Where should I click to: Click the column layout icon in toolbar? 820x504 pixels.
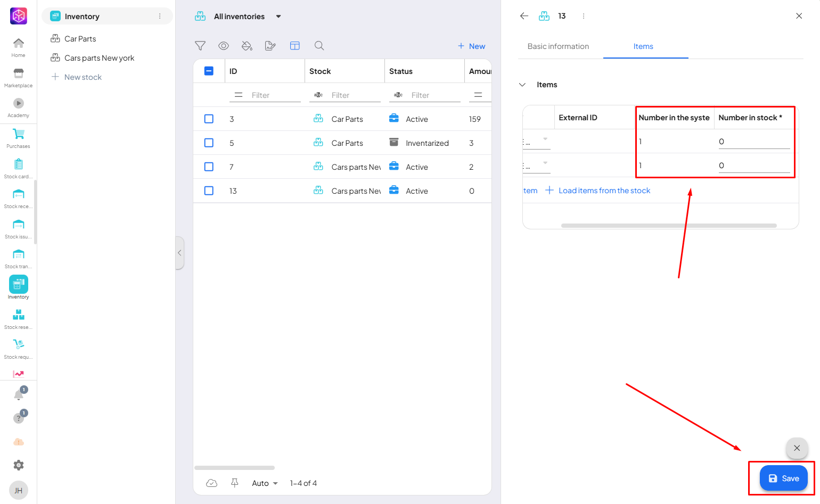(x=294, y=46)
